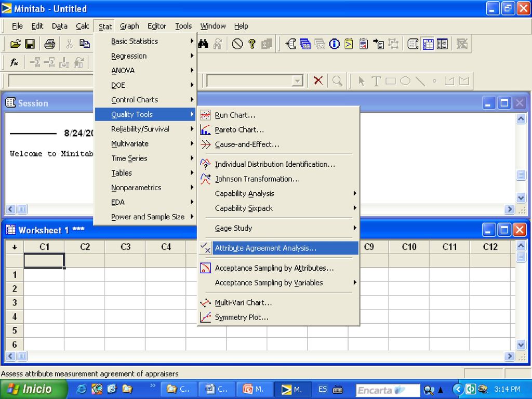The image size is (532, 399).
Task: Open the Graph menu
Action: [129, 26]
